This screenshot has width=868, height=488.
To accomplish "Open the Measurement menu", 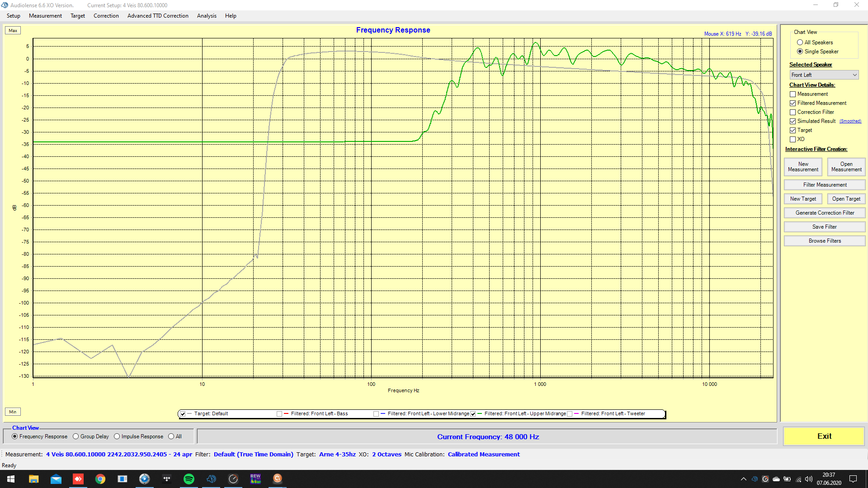I will [x=45, y=16].
